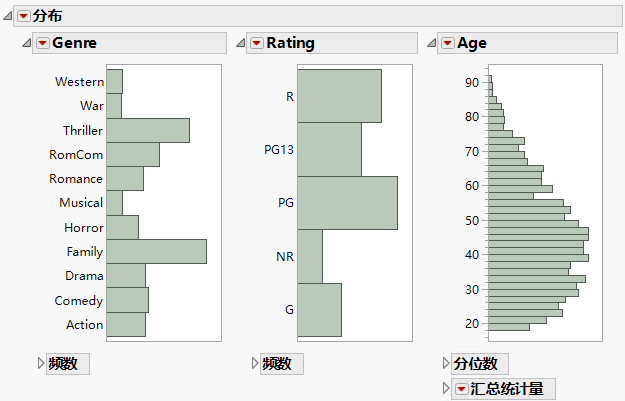Open the 汇总统计量 red triangle menu
The height and width of the screenshot is (401, 625).
pyautogui.click(x=461, y=389)
